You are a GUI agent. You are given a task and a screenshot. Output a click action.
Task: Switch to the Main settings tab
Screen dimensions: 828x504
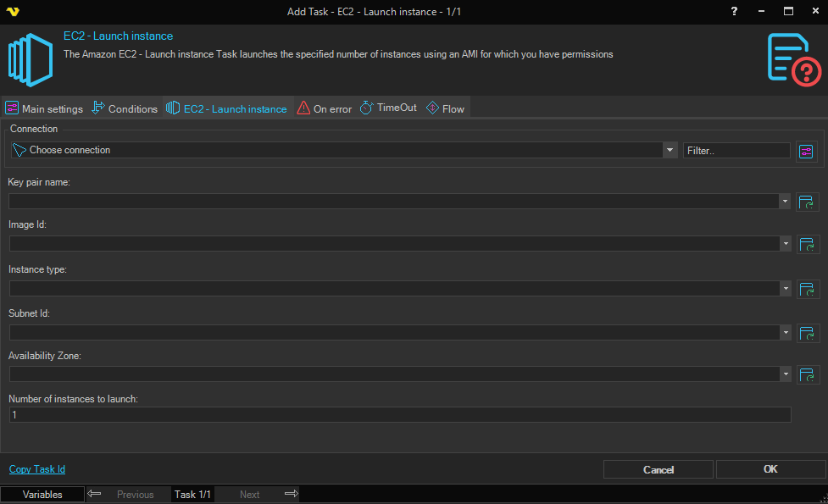click(44, 108)
